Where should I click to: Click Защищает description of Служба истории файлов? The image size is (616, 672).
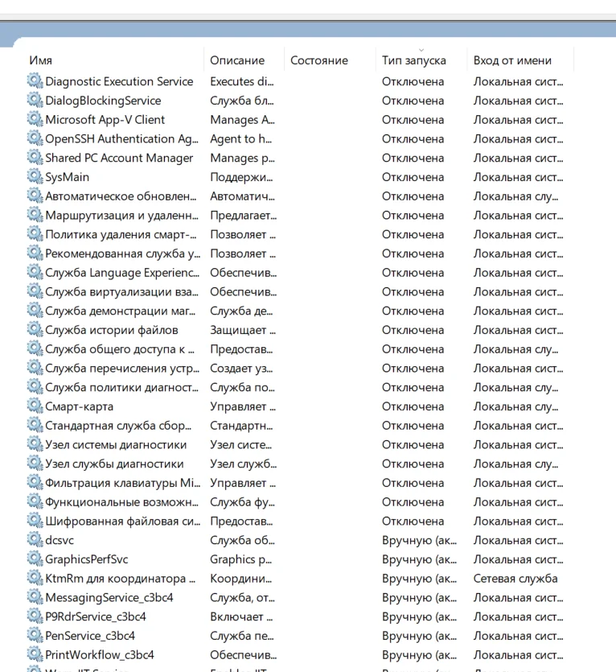[243, 330]
